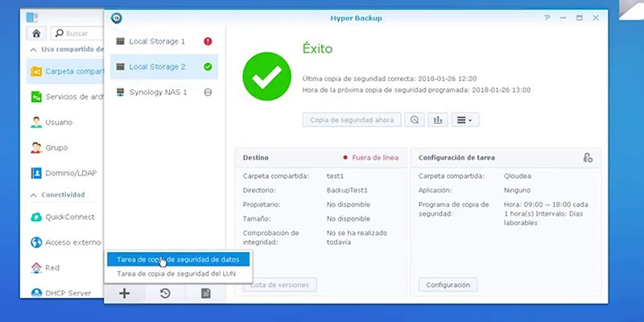Viewport: 644px width, 322px height.
Task: Click the Control Panel home icon
Action: coord(36,33)
